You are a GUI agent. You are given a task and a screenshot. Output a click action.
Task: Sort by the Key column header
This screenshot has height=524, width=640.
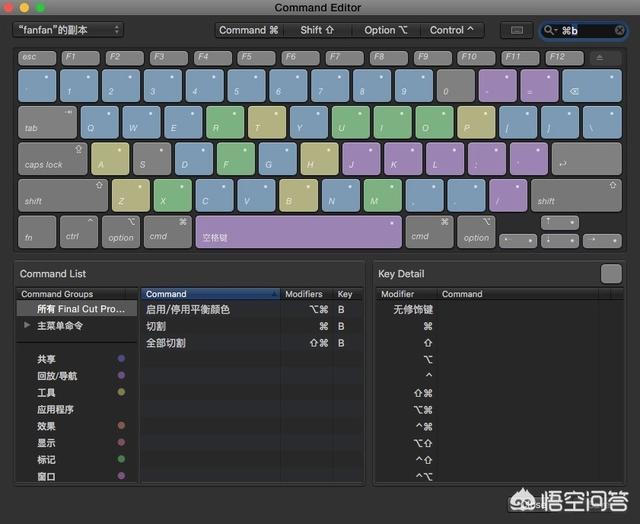[347, 294]
